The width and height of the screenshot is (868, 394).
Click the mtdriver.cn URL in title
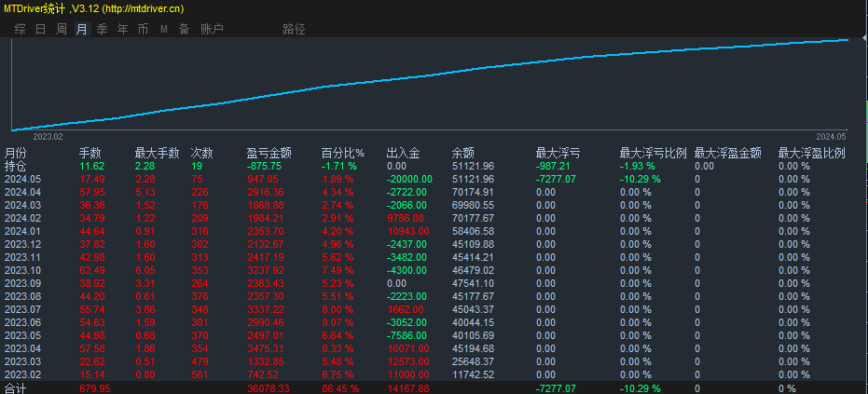point(143,9)
